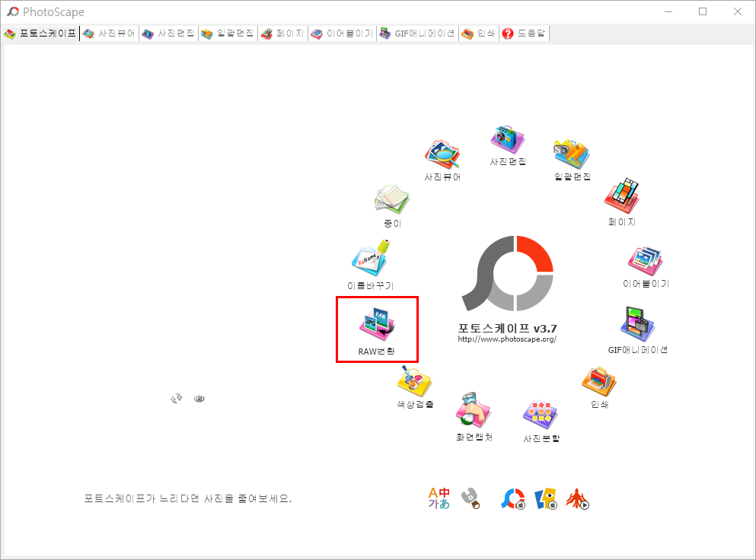Click the tip text about reducing photos
The height and width of the screenshot is (560, 756).
coord(188,498)
